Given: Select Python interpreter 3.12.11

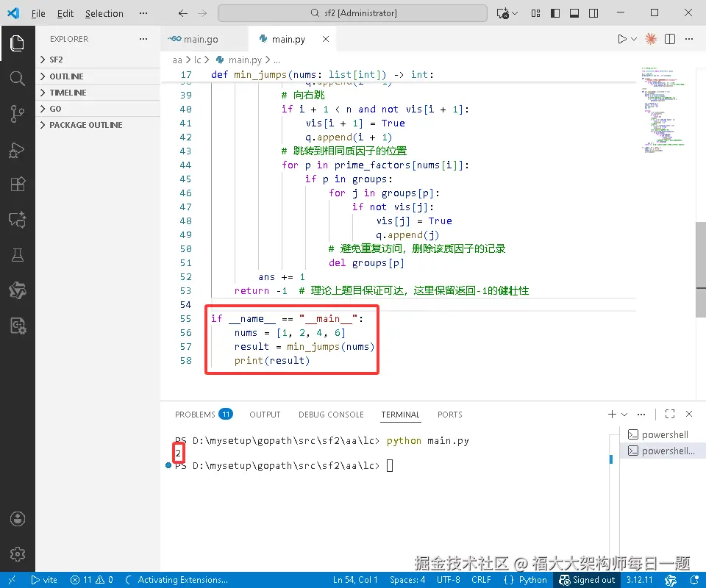Looking at the screenshot, I should tap(639, 580).
